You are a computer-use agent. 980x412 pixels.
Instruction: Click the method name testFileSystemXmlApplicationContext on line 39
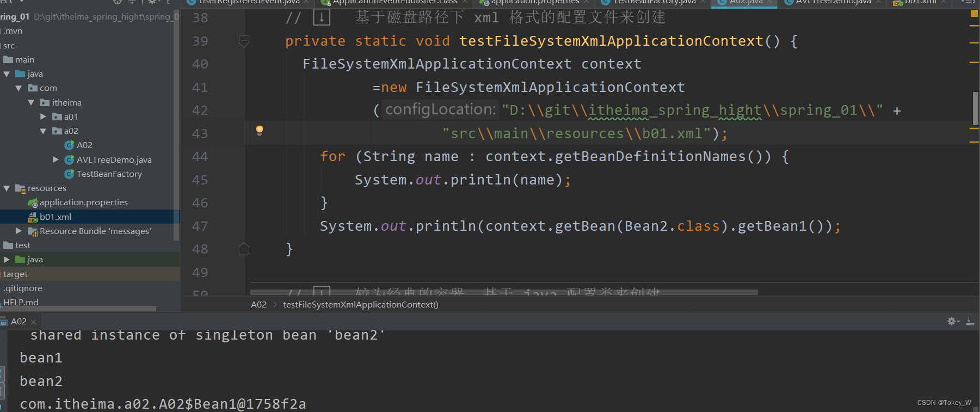tap(611, 41)
